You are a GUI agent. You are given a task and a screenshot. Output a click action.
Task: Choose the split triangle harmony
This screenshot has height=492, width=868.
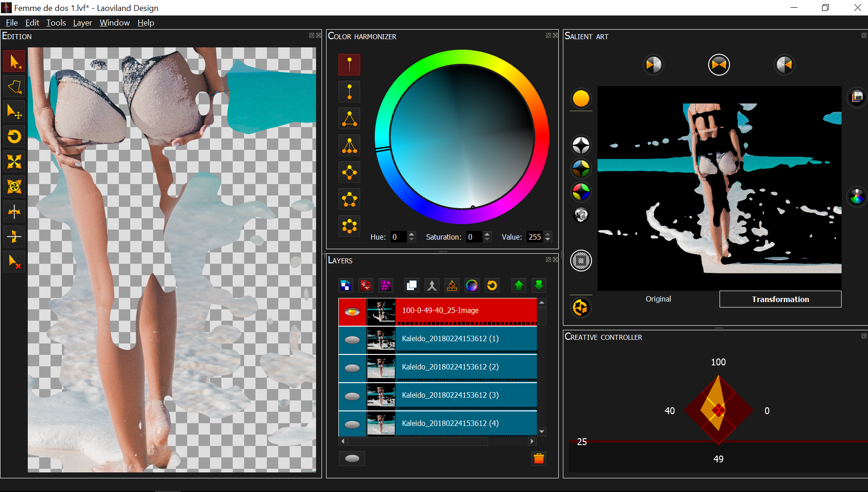click(349, 145)
